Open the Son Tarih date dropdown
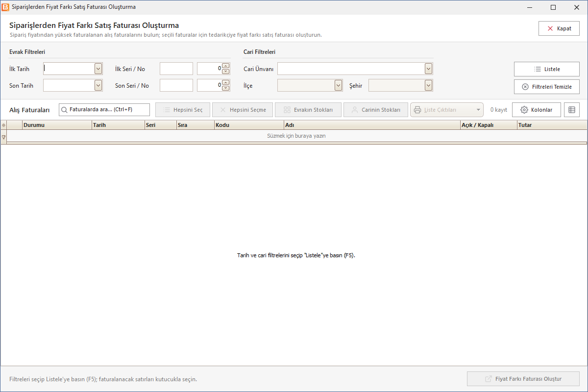The width and height of the screenshot is (588, 392). click(x=98, y=85)
